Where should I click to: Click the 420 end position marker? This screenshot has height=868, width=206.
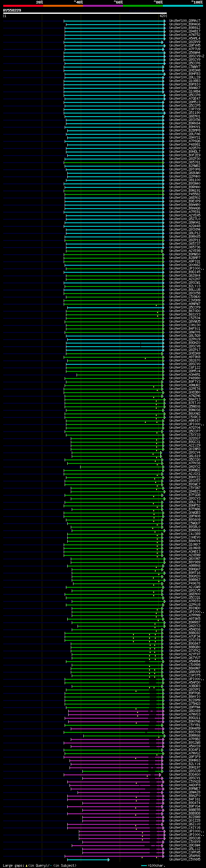163,16
